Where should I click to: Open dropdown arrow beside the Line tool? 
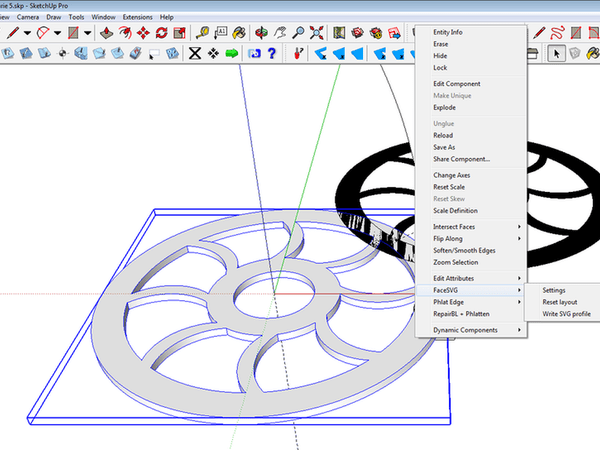click(x=27, y=32)
